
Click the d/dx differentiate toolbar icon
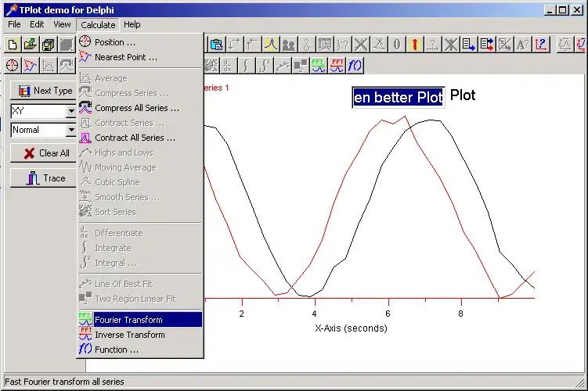tap(228, 66)
